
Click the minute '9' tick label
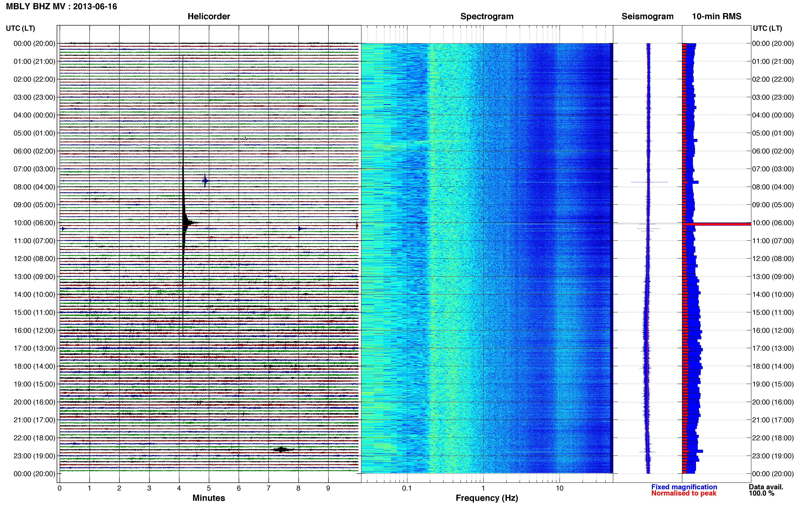coord(328,488)
